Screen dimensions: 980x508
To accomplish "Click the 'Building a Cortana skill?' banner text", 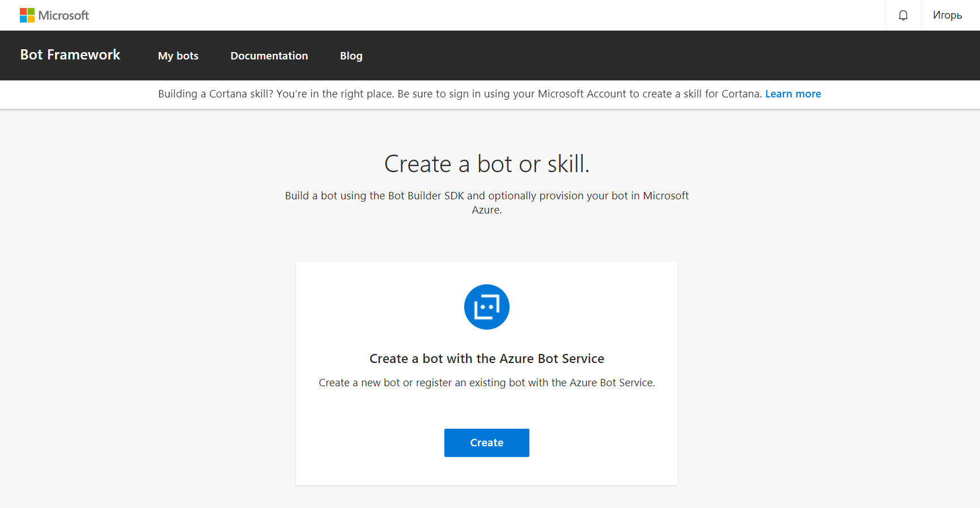I will [x=460, y=94].
